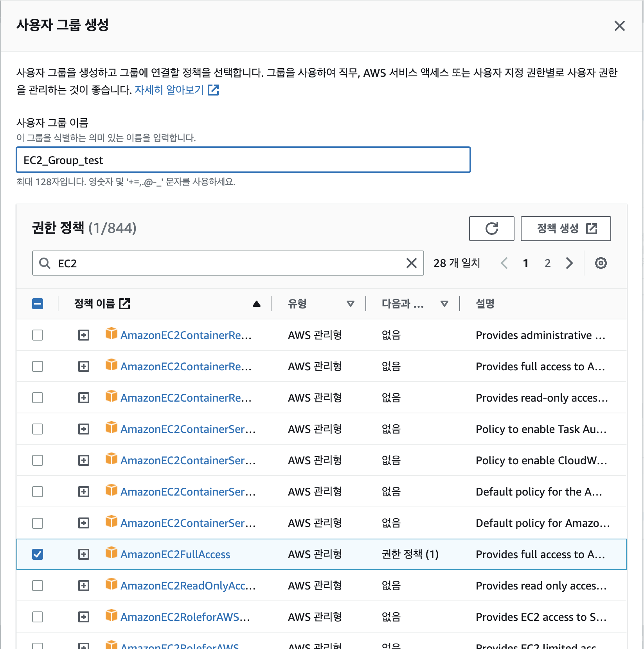Screen dimensions: 644x649
Task: Expand the AmazonEC2ReadOnlyAcc row
Action: pyautogui.click(x=84, y=586)
